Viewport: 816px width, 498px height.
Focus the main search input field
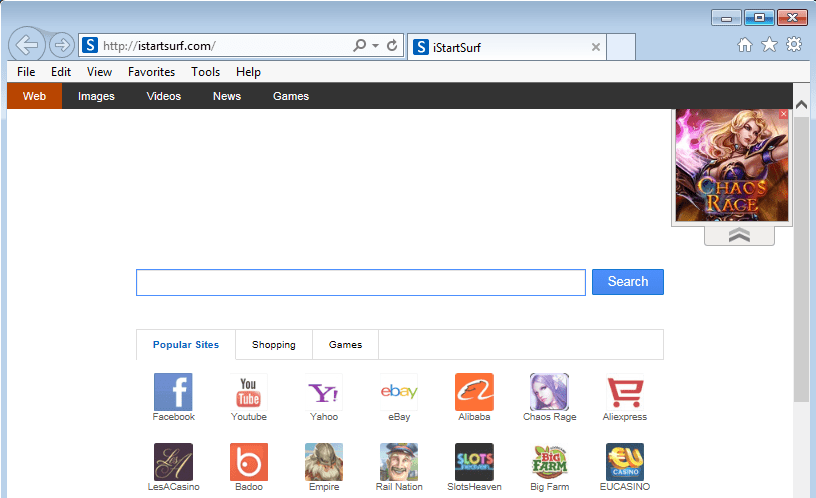tap(361, 282)
